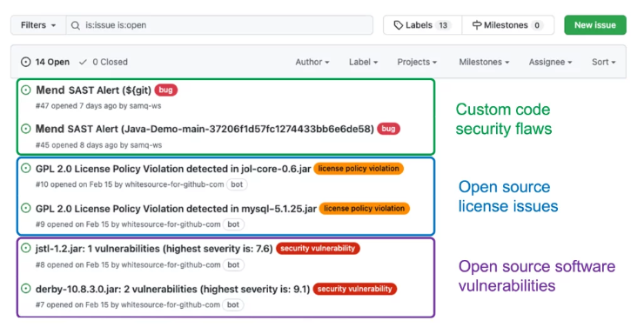Open Mend SAST Alert Java-Demo-main issue
Screen dimensions: 644x334
[205, 129]
